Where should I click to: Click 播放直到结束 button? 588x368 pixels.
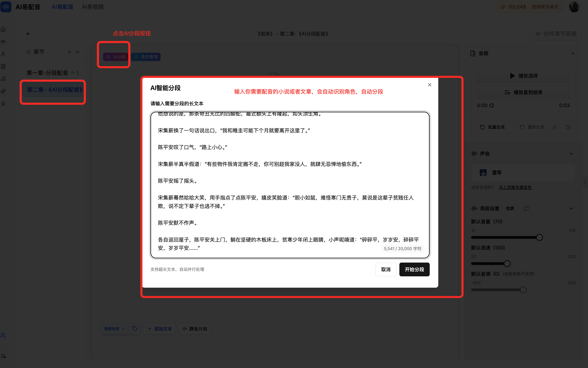coord(523,93)
